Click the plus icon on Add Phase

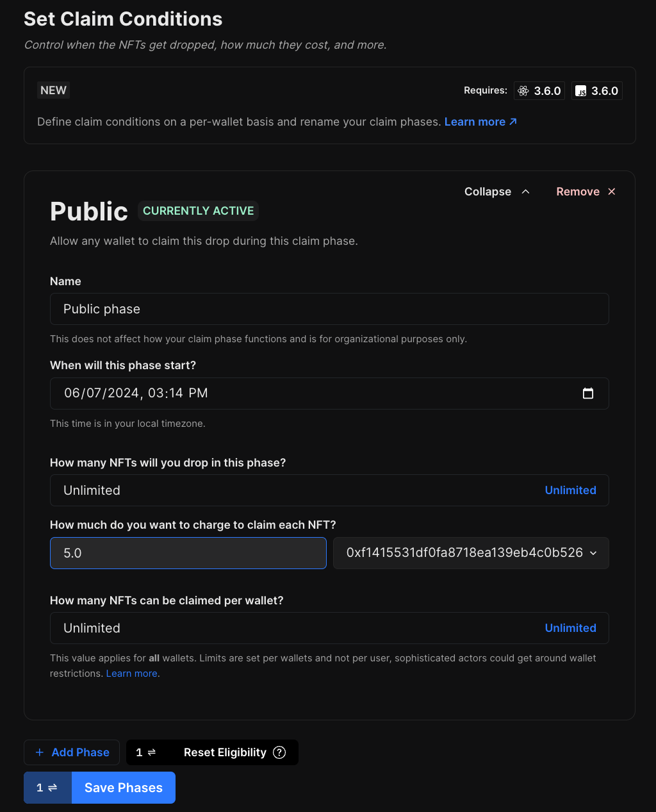[40, 752]
